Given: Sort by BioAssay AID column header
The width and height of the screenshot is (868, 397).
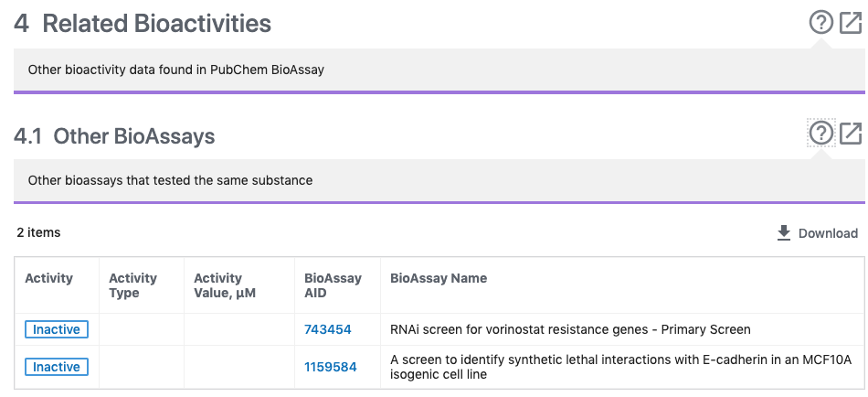Looking at the screenshot, I should coord(333,285).
